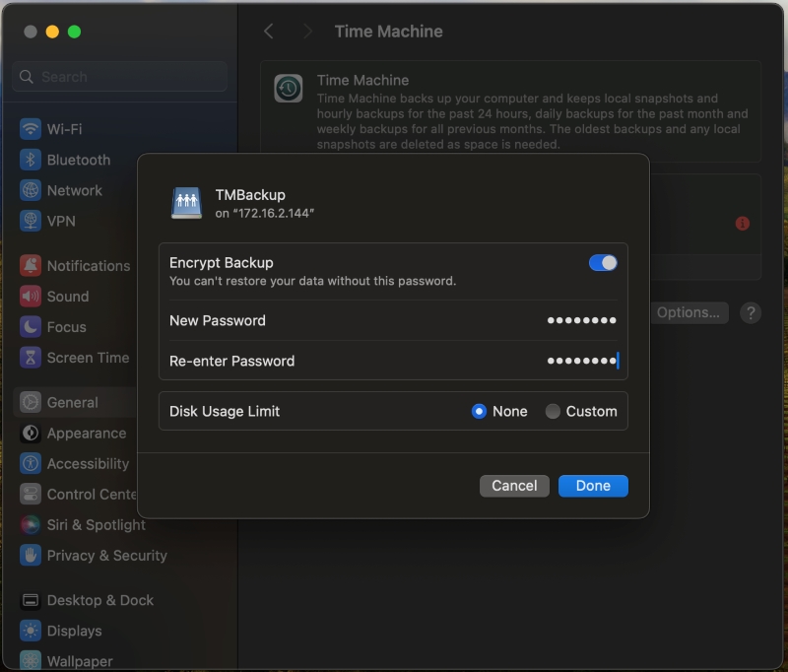788x672 pixels.
Task: Click the Control Center icon
Action: tap(31, 494)
